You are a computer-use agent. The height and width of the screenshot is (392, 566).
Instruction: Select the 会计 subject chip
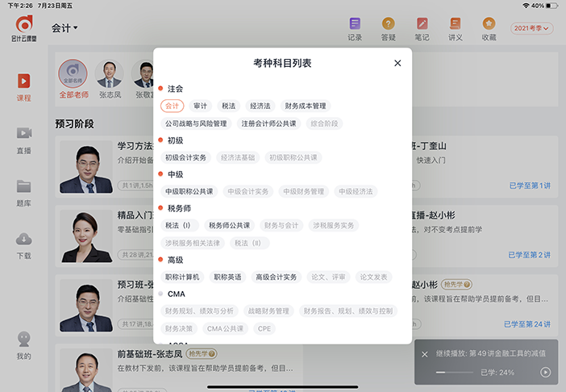[172, 106]
